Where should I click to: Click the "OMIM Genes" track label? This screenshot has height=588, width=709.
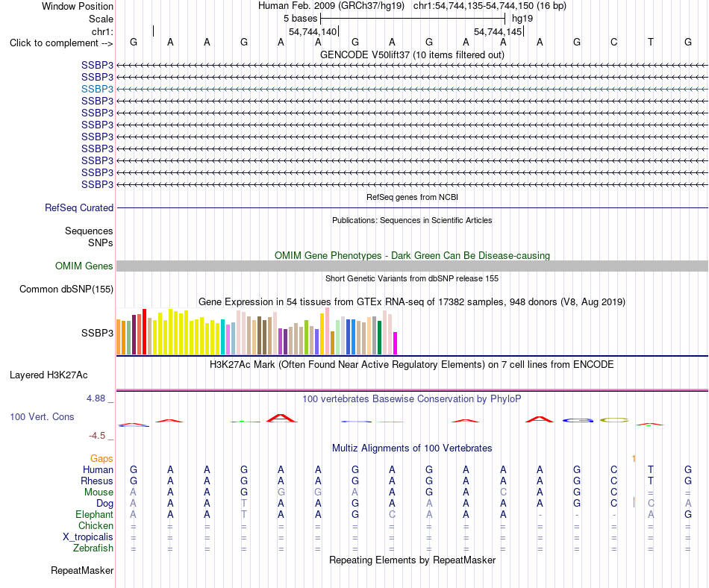[84, 266]
